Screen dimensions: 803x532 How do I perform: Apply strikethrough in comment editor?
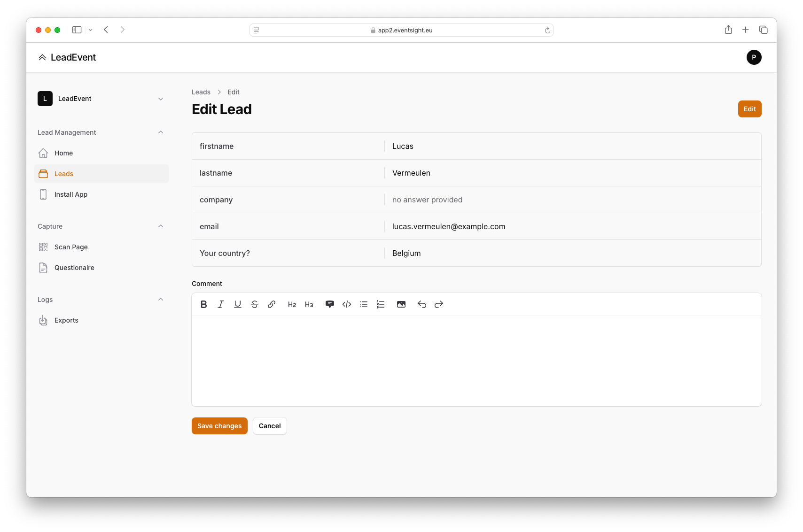(255, 304)
